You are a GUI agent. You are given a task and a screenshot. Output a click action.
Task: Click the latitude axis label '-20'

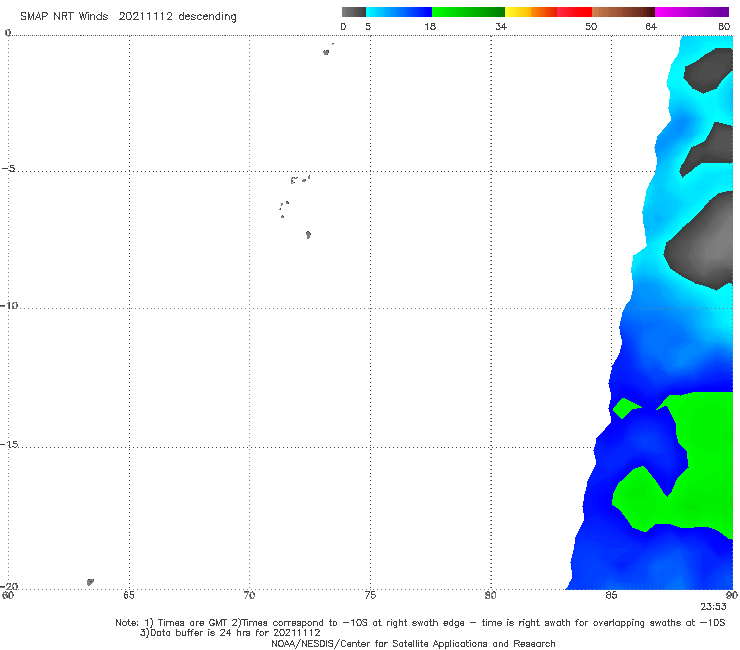point(9,586)
